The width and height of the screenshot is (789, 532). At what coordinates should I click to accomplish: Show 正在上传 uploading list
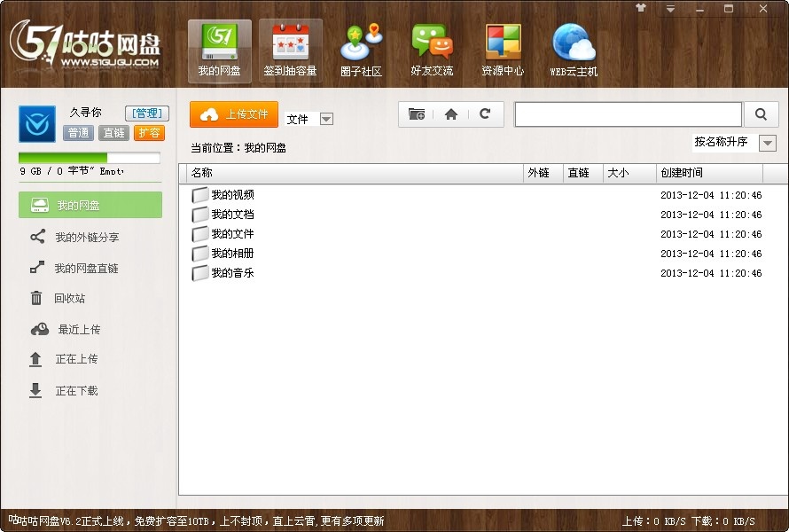(x=64, y=359)
